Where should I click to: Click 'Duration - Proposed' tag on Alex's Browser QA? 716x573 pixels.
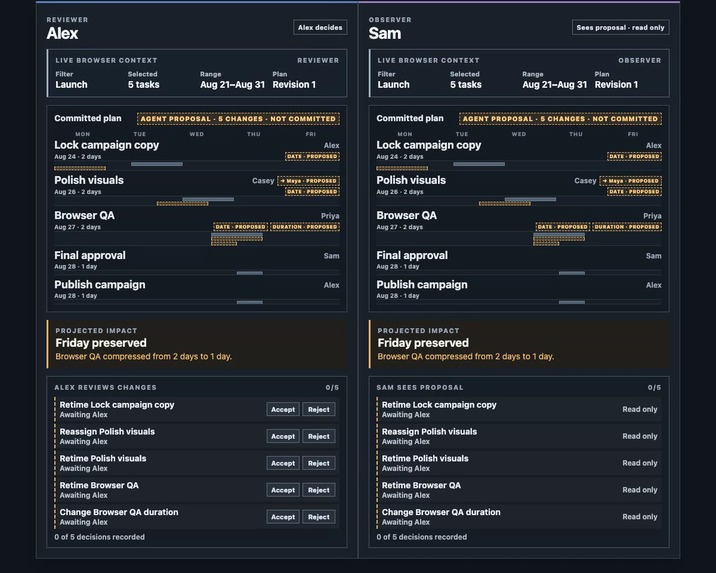tap(305, 227)
